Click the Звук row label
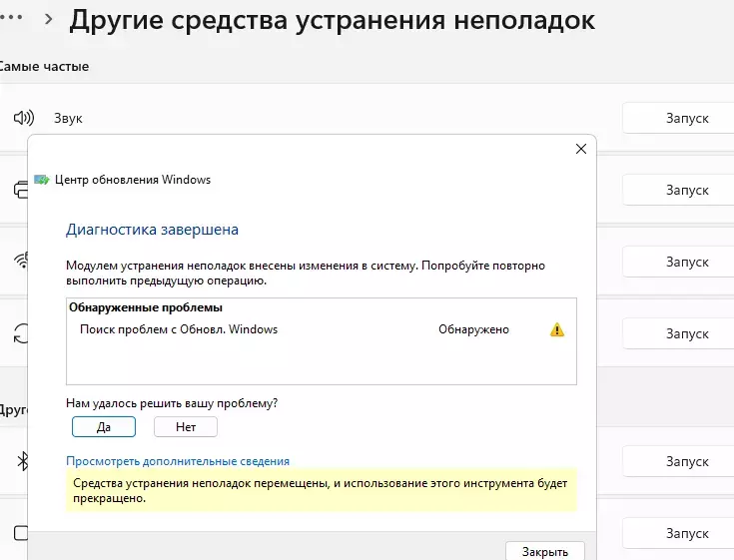 click(x=68, y=118)
